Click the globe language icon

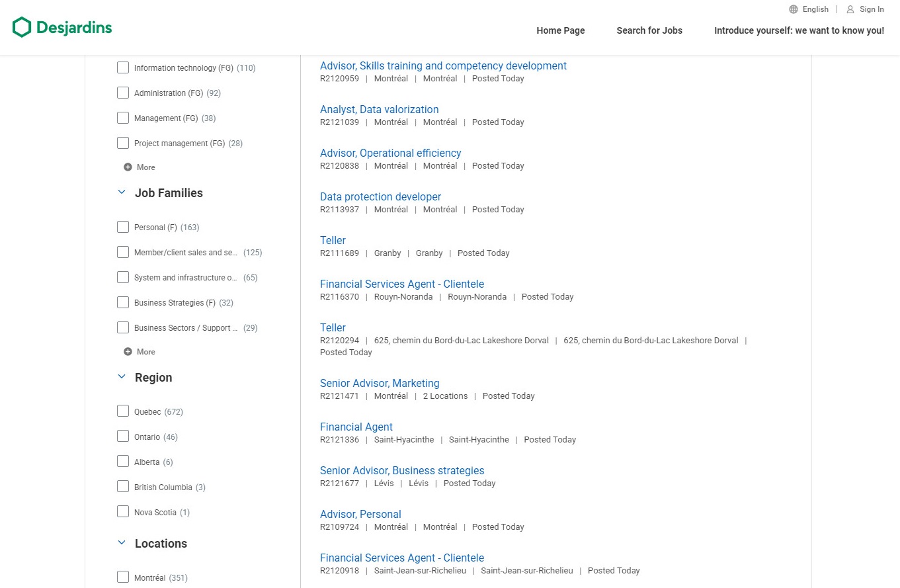(x=794, y=9)
